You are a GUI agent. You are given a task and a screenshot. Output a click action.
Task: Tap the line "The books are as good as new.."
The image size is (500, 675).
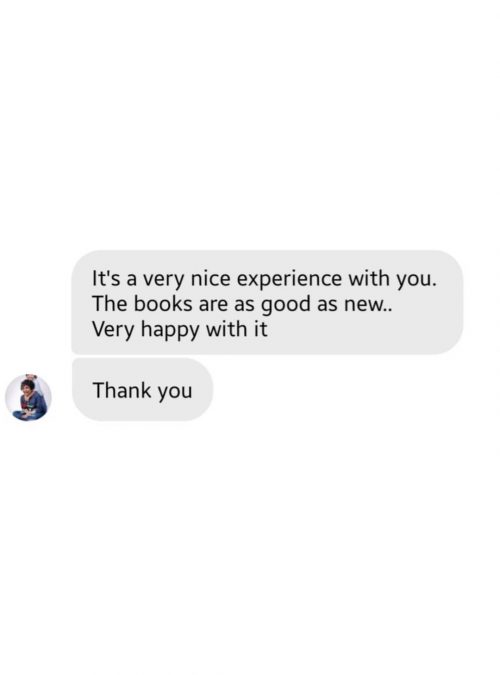pos(242,304)
